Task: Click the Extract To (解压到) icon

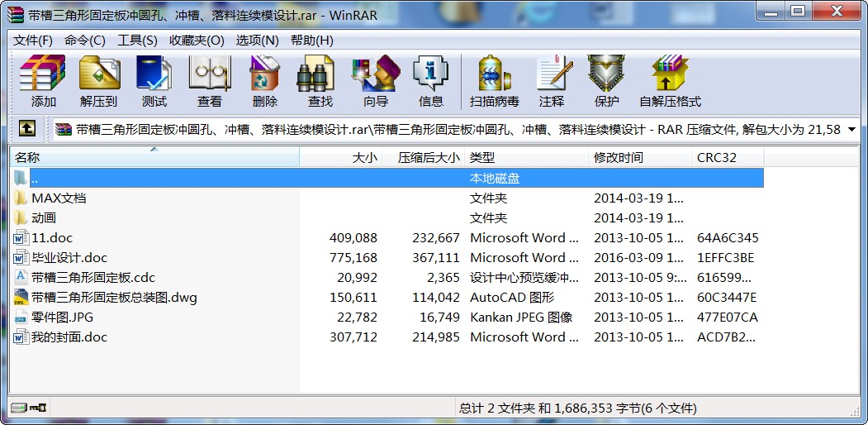Action: point(99,81)
